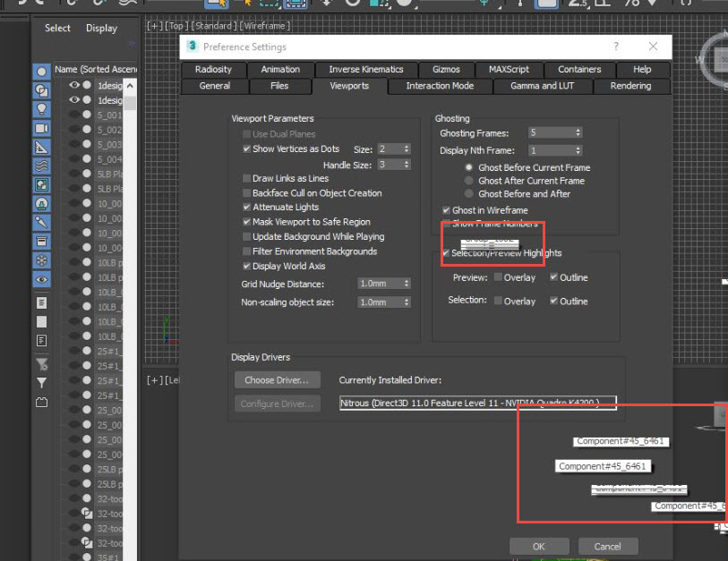Enable Backface Cull on Object Creation

coord(246,193)
